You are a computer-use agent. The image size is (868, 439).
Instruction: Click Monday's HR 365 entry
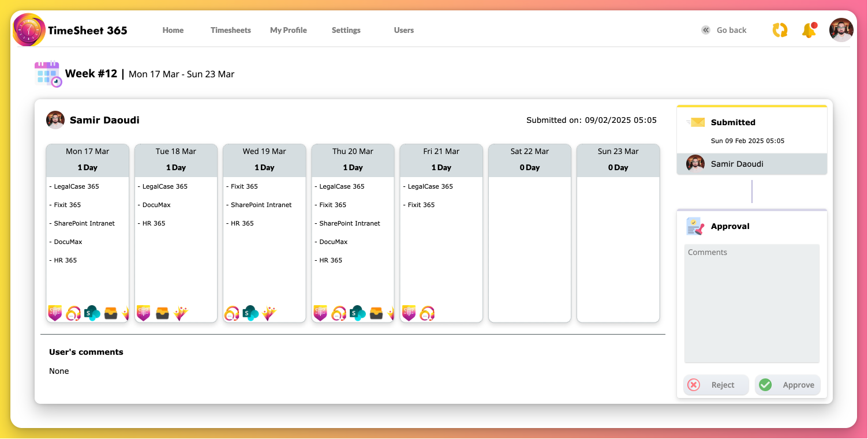63,260
